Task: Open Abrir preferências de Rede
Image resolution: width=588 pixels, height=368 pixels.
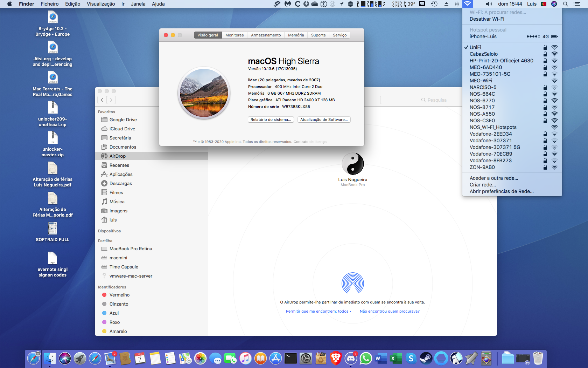Action: pyautogui.click(x=512, y=191)
